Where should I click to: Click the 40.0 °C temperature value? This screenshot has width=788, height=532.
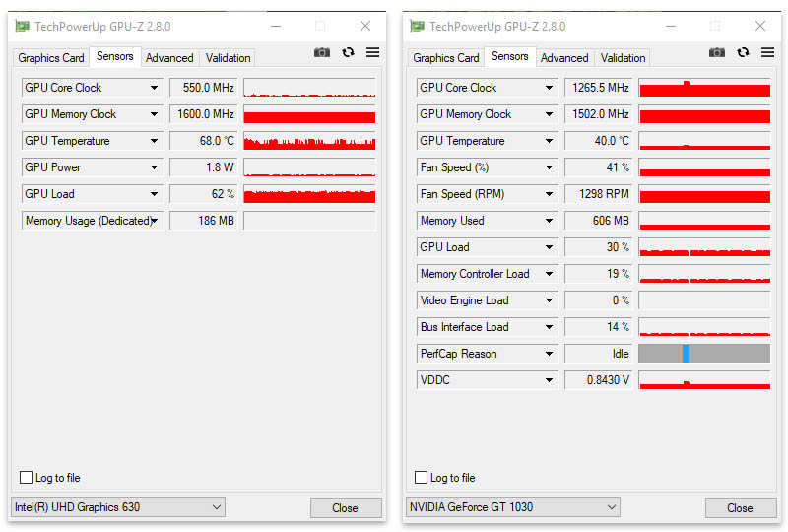click(x=599, y=141)
